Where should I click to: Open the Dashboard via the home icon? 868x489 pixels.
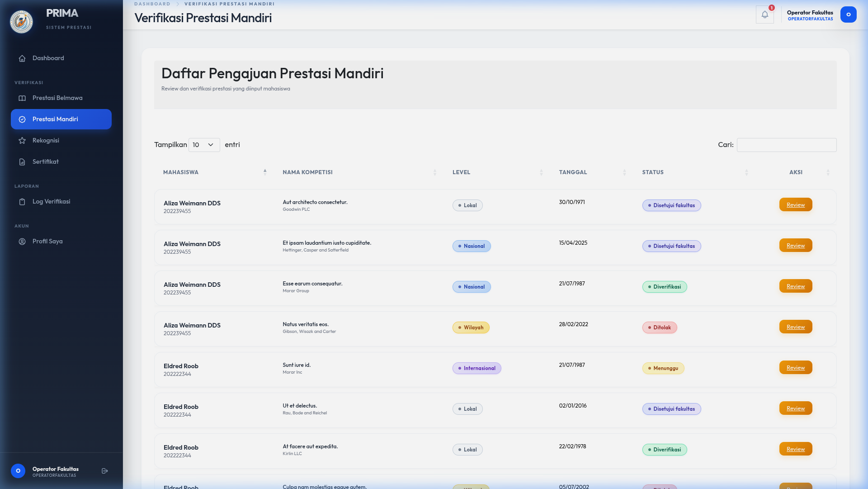(22, 58)
